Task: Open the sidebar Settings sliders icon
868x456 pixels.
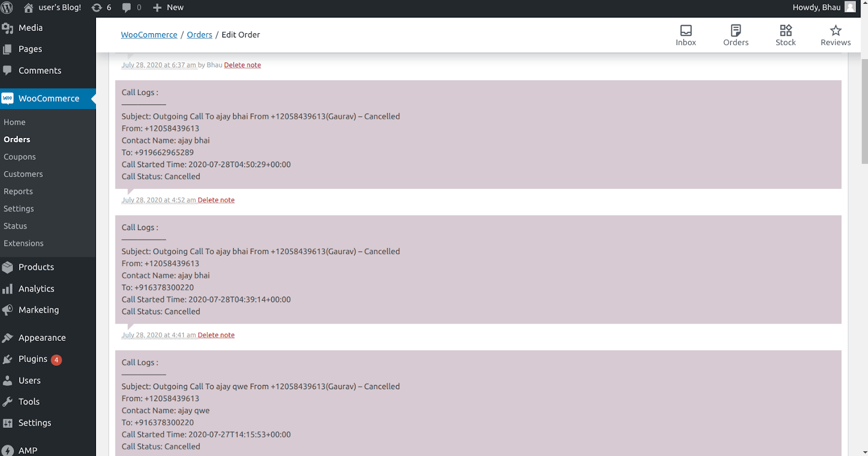Action: (8, 423)
